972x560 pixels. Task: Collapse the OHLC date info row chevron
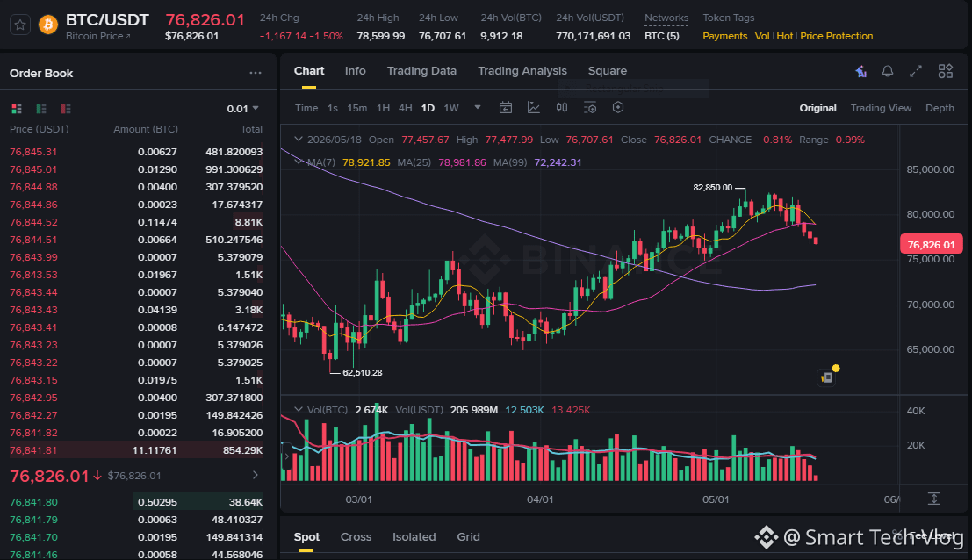(x=299, y=140)
